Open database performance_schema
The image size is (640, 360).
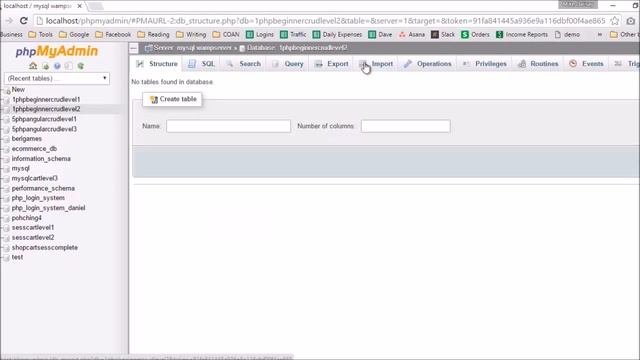(x=43, y=188)
